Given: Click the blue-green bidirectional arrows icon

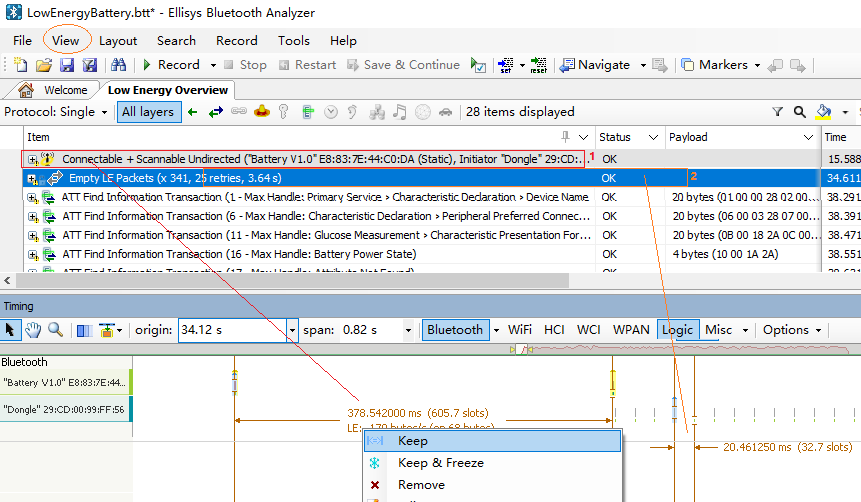Looking at the screenshot, I should pyautogui.click(x=216, y=112).
